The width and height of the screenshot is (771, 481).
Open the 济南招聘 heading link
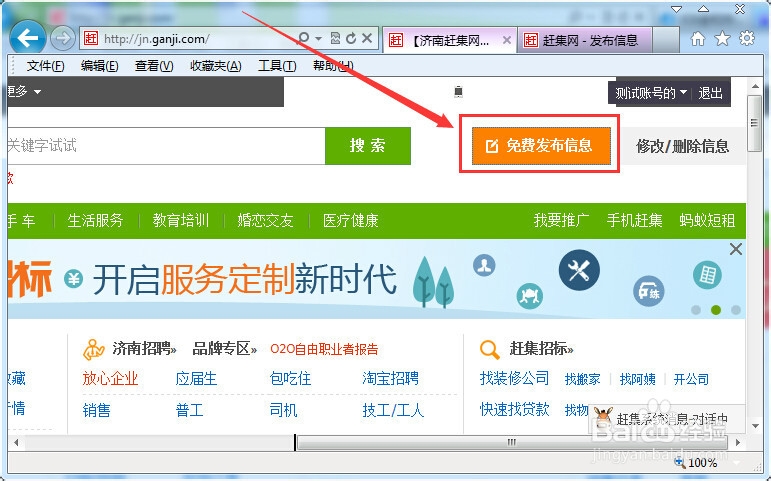tap(144, 349)
